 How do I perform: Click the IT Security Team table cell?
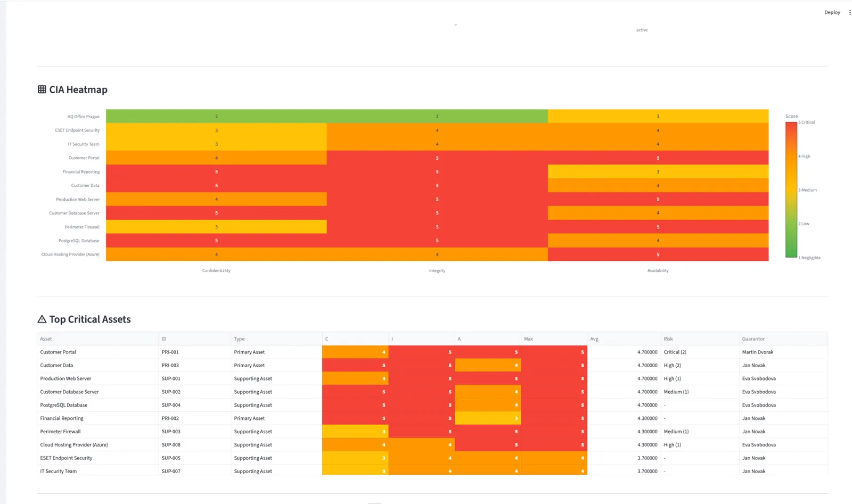click(x=98, y=471)
